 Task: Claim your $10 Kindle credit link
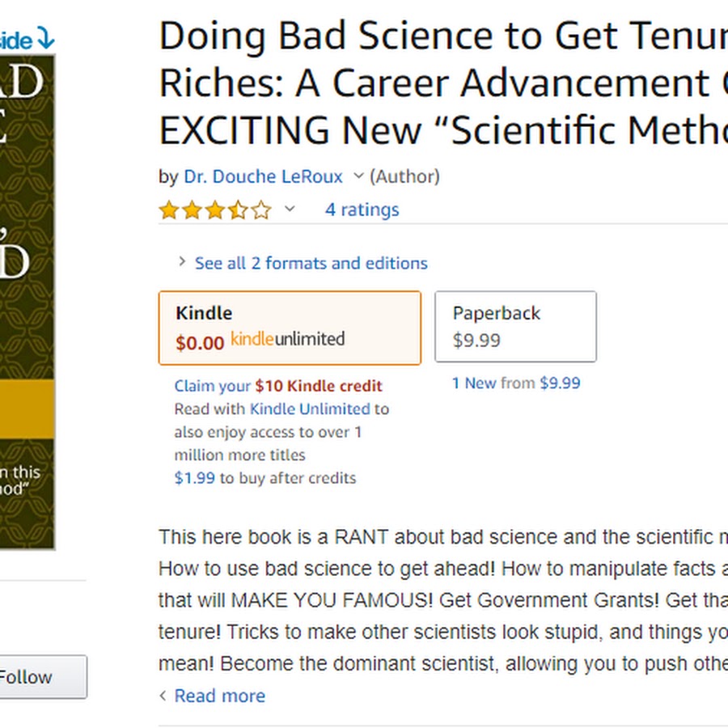[x=278, y=385]
